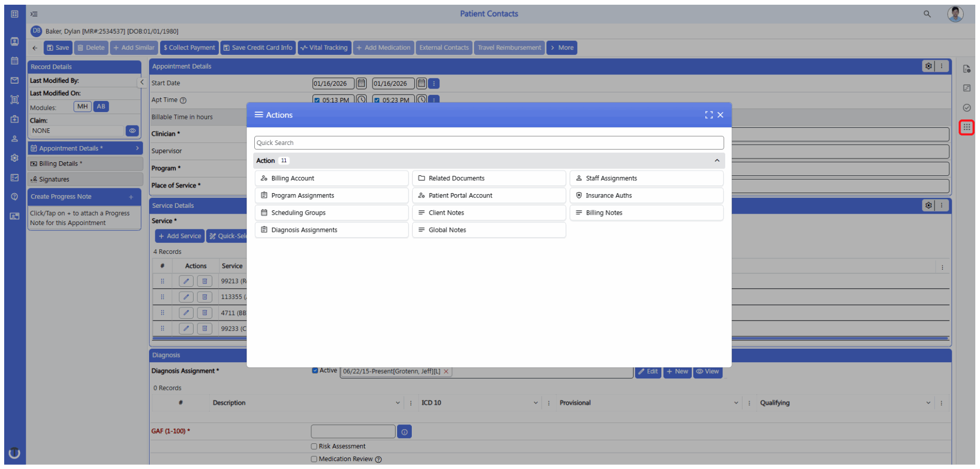The width and height of the screenshot is (980, 469).
Task: Check the Risk Assessment checkbox
Action: coord(314,446)
